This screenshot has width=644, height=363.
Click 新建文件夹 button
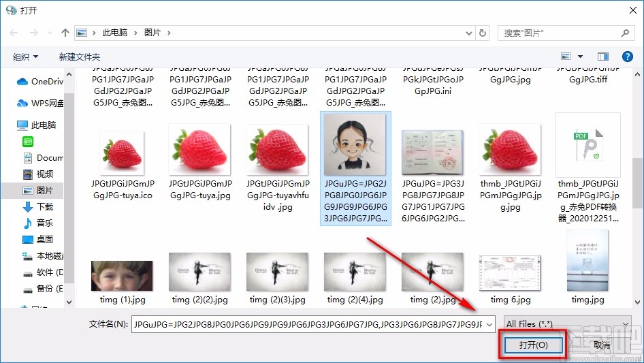tap(79, 57)
